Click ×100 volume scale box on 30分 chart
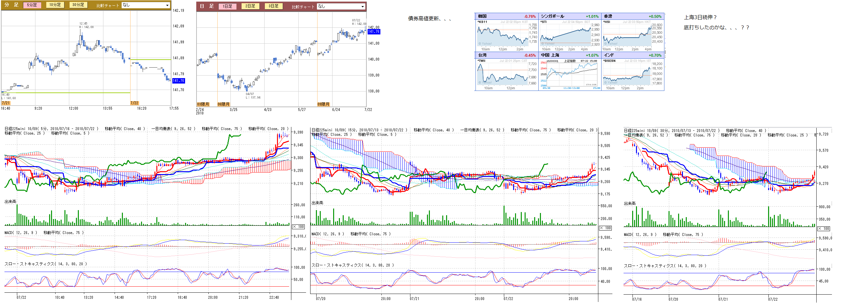Viewport: 868px width, 308px height. tap(824, 229)
